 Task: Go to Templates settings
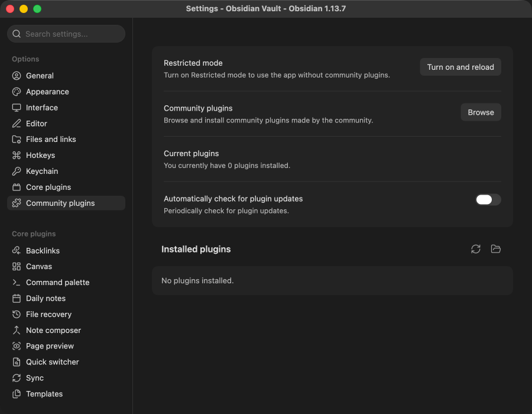[66, 394]
